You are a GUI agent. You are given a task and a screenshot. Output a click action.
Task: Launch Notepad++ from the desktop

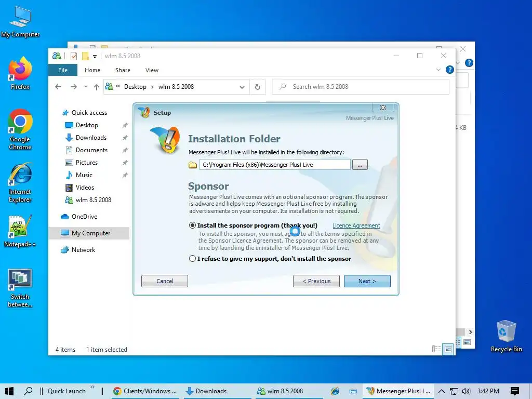[x=20, y=231]
